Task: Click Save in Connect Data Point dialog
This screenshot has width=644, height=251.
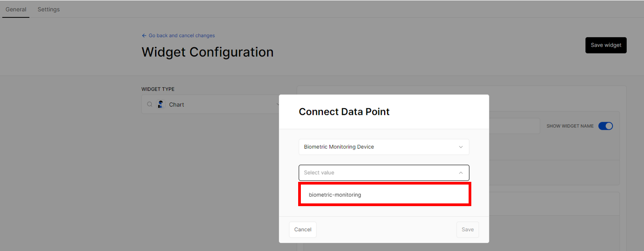Action: pyautogui.click(x=468, y=229)
